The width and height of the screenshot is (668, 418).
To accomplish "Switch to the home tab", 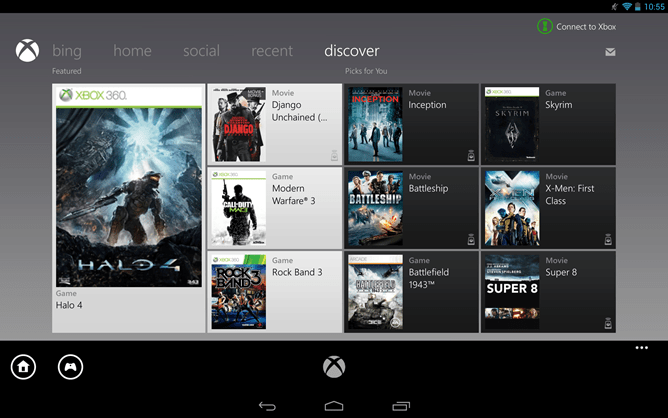I will 132,51.
